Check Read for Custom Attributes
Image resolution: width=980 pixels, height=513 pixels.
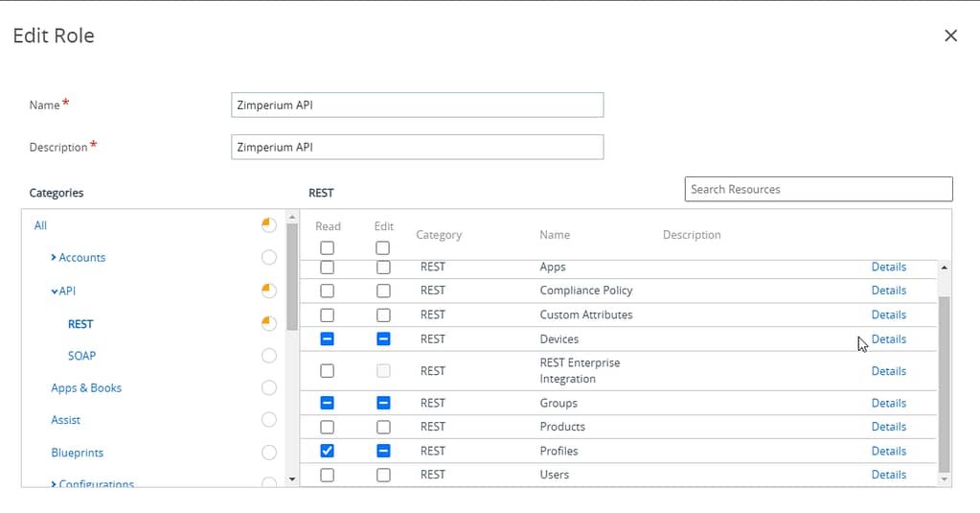coord(327,315)
